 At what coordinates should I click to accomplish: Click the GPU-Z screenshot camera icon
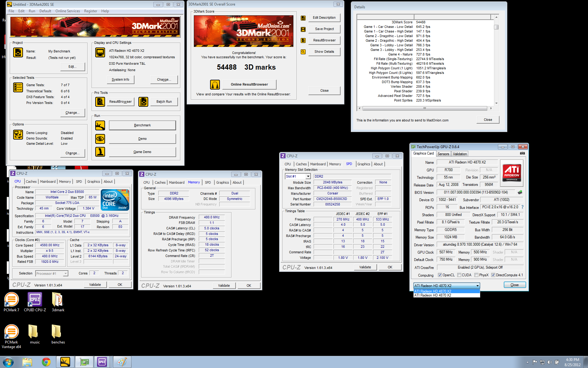pyautogui.click(x=522, y=153)
